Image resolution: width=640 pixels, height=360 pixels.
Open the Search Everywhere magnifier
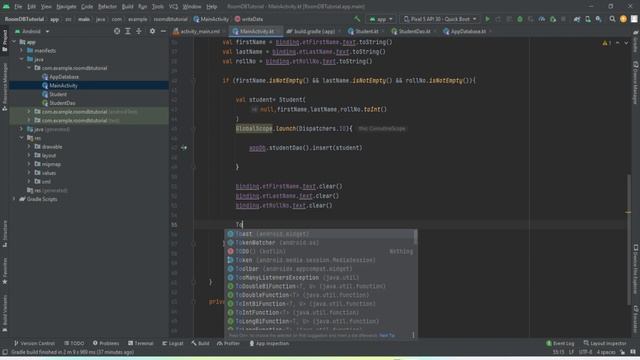612,19
